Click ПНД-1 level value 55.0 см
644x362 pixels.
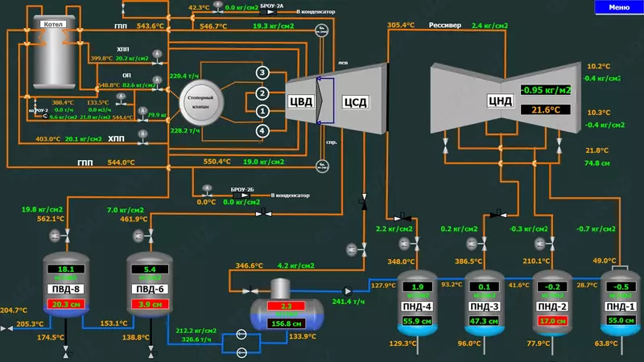[621, 320]
